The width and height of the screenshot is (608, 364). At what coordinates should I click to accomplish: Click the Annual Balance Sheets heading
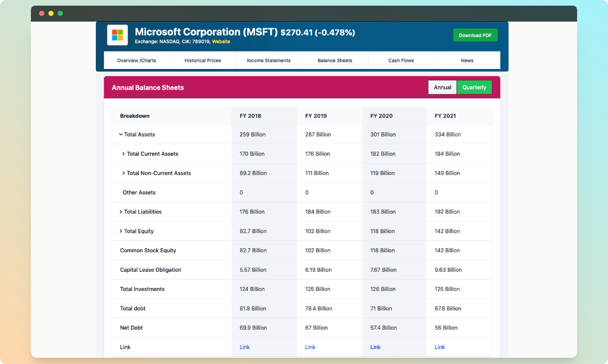148,88
